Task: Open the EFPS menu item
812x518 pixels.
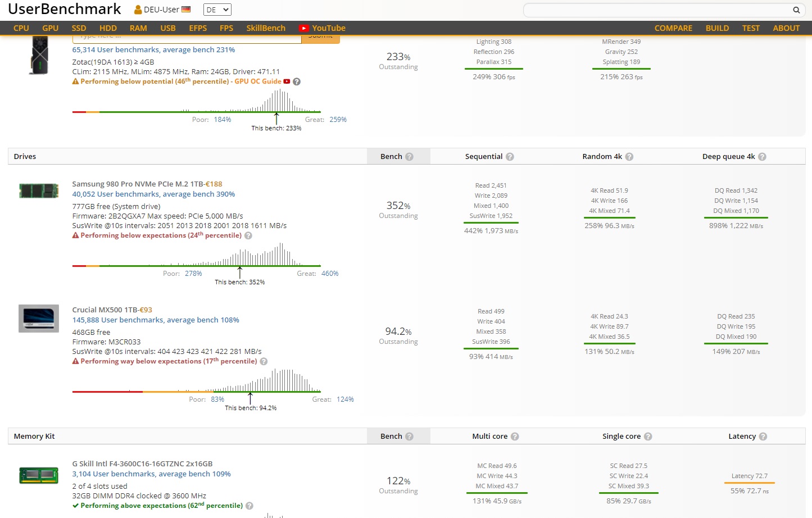Action: 198,28
